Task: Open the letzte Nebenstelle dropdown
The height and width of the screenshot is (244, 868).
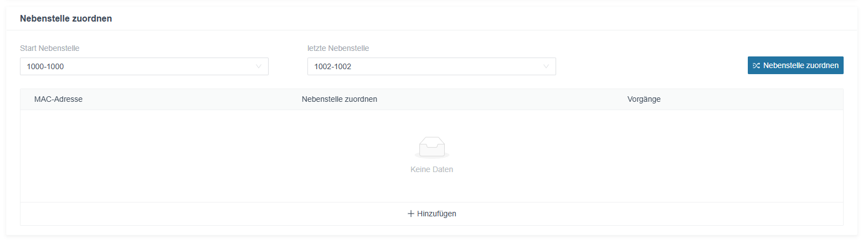Action: [432, 66]
